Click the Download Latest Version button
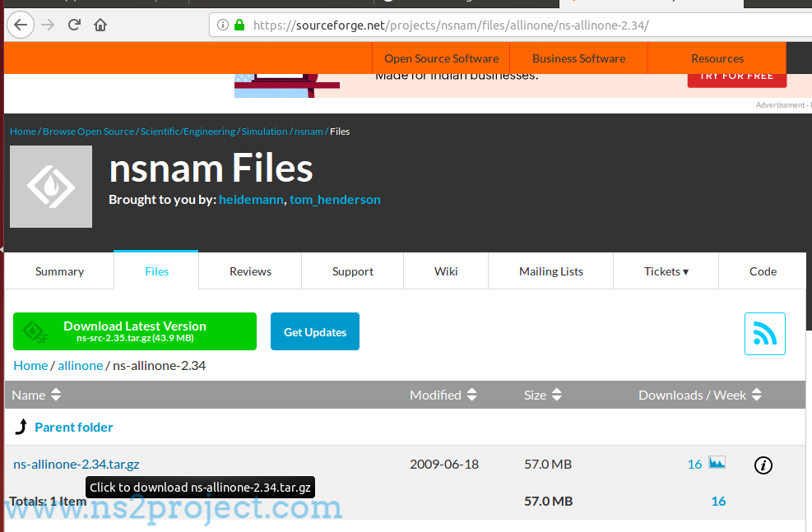The width and height of the screenshot is (812, 532). 135,331
